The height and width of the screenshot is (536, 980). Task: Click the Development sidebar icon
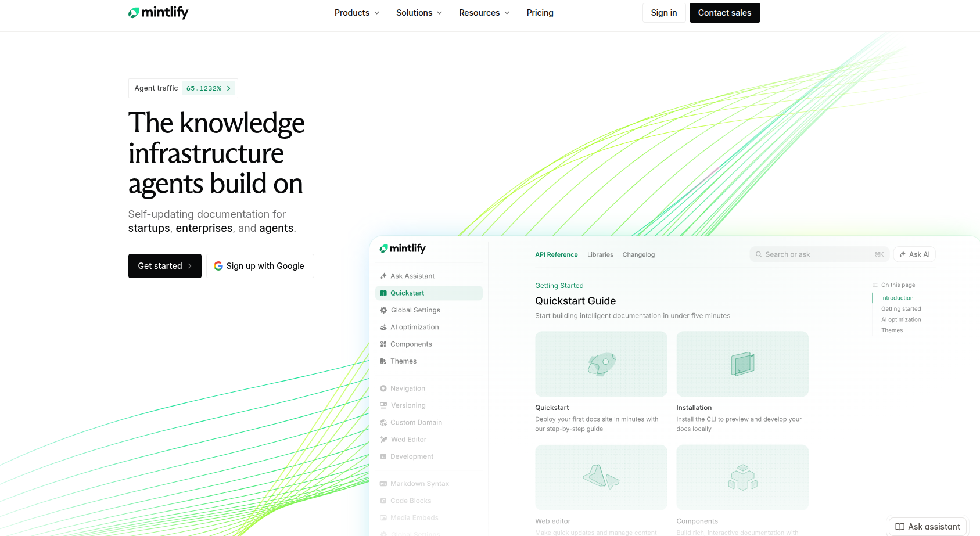point(383,456)
